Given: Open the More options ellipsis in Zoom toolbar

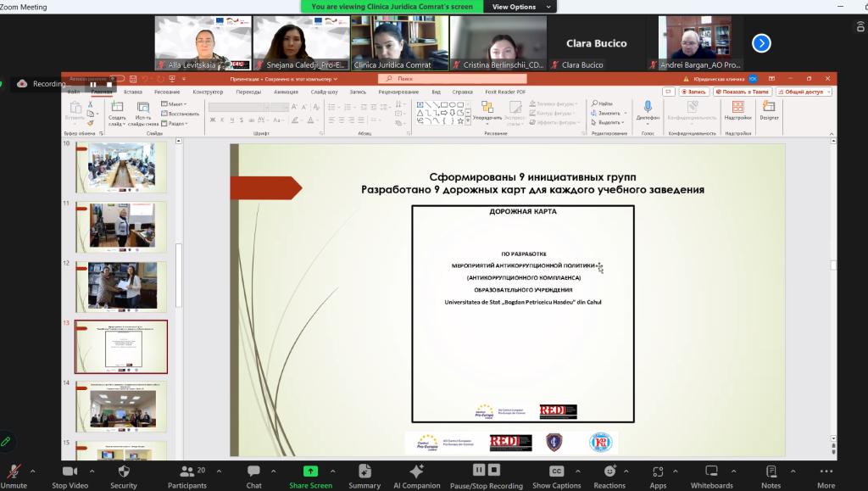Looking at the screenshot, I should point(826,471).
